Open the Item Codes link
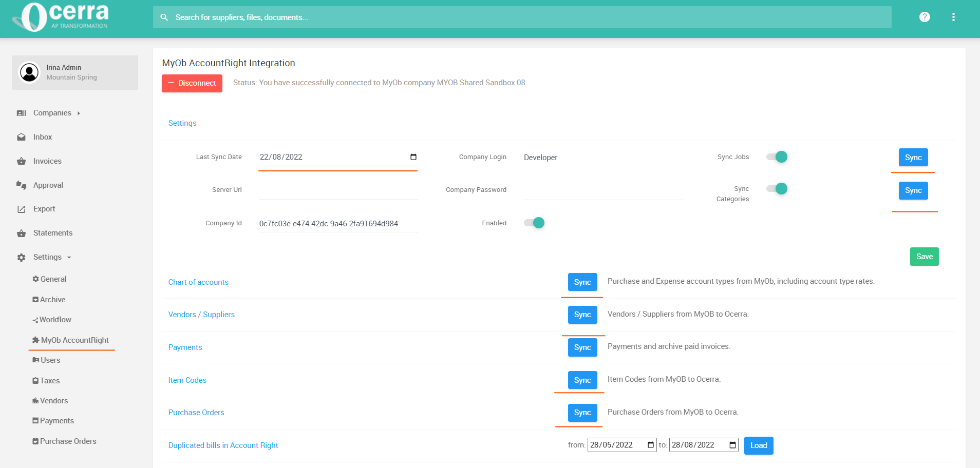Screen dimensions: 980x468 187,380
